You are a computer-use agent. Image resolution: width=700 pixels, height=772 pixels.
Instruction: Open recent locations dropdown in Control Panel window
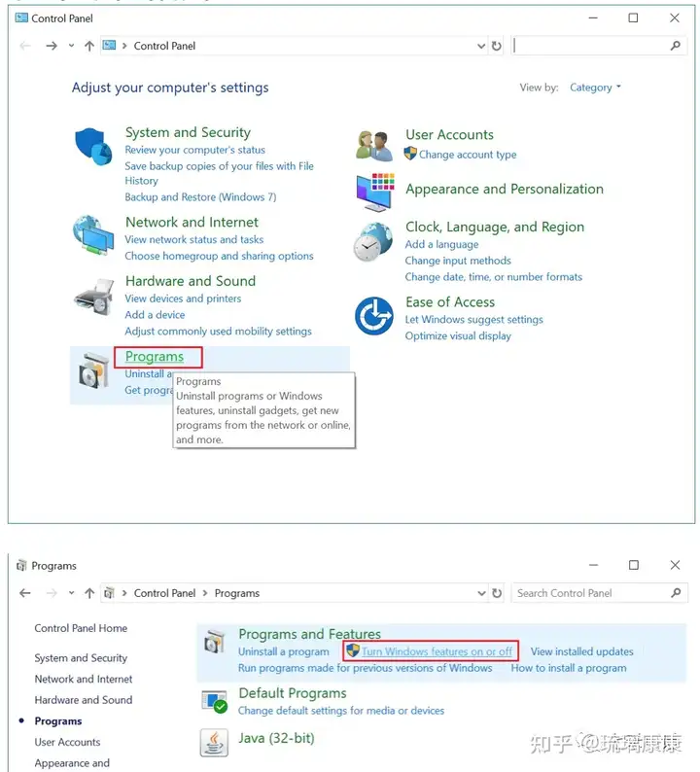71,46
